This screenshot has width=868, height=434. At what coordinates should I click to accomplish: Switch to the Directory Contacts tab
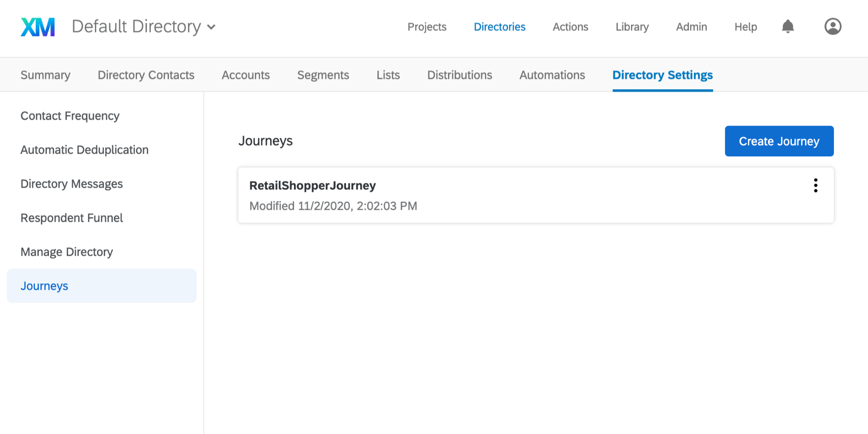coord(146,75)
